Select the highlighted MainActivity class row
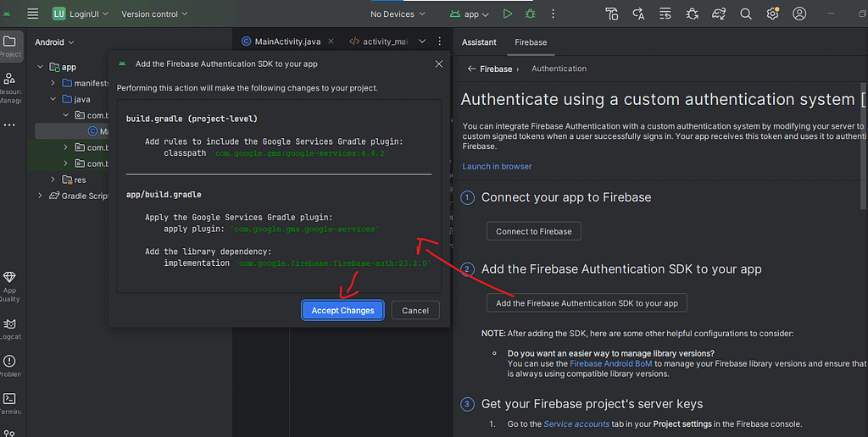The image size is (868, 437). (x=72, y=131)
